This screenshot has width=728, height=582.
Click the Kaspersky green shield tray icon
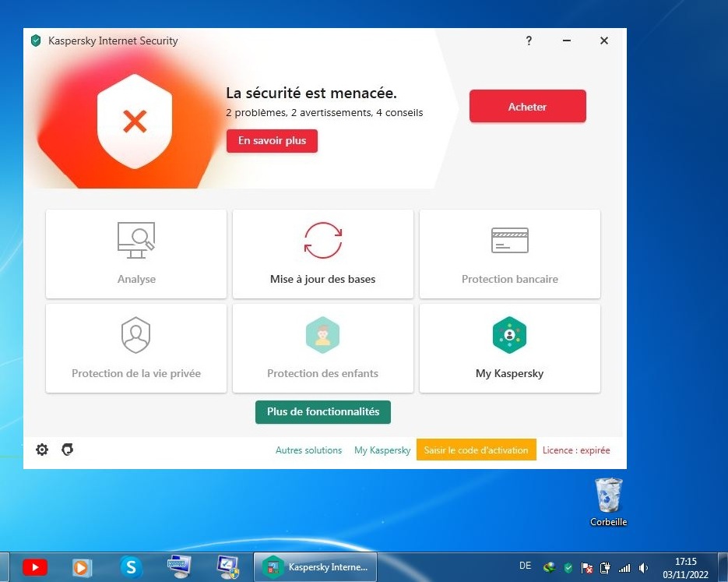click(x=568, y=568)
